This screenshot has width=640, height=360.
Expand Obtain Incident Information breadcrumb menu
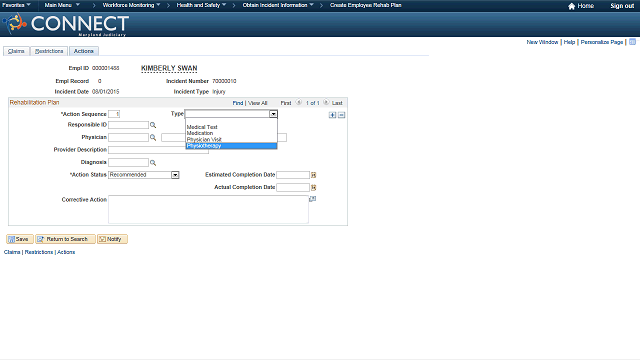[278, 5]
